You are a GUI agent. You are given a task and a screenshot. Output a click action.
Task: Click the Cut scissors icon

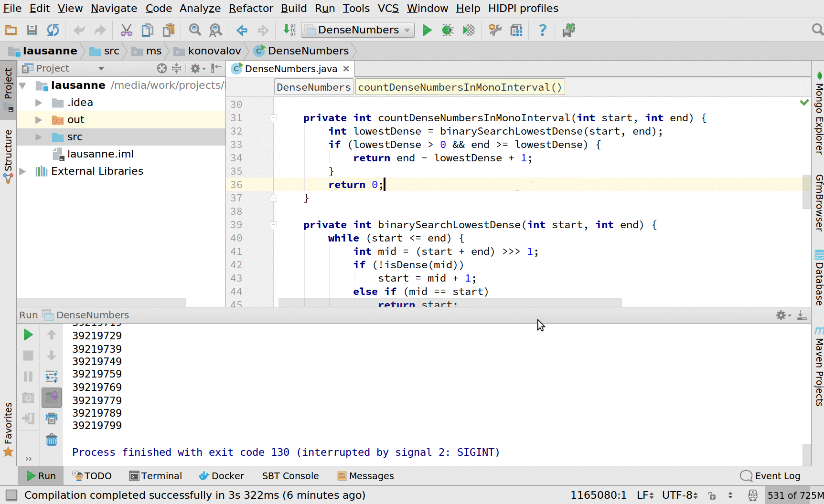126,30
